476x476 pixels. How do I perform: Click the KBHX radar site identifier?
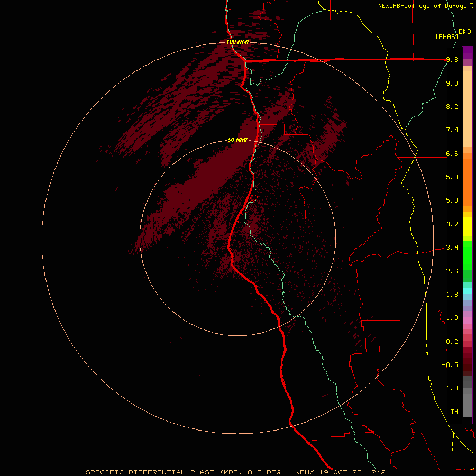pos(306,472)
